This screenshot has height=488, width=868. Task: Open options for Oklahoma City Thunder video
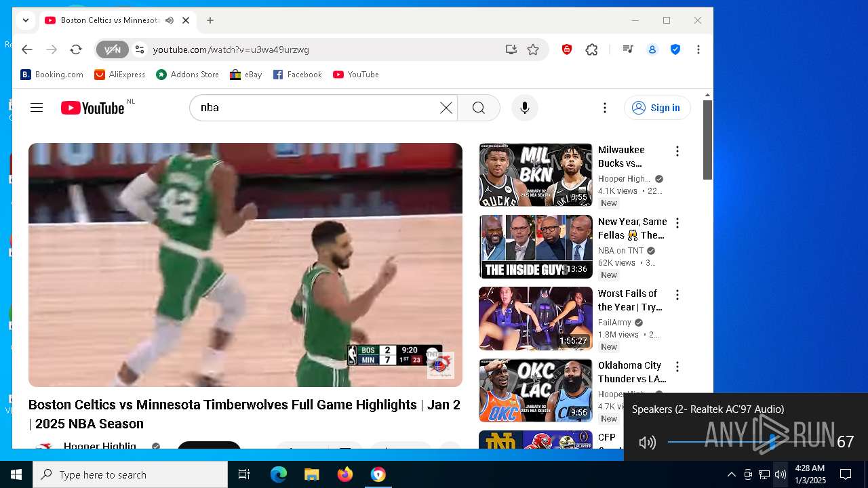(x=677, y=367)
